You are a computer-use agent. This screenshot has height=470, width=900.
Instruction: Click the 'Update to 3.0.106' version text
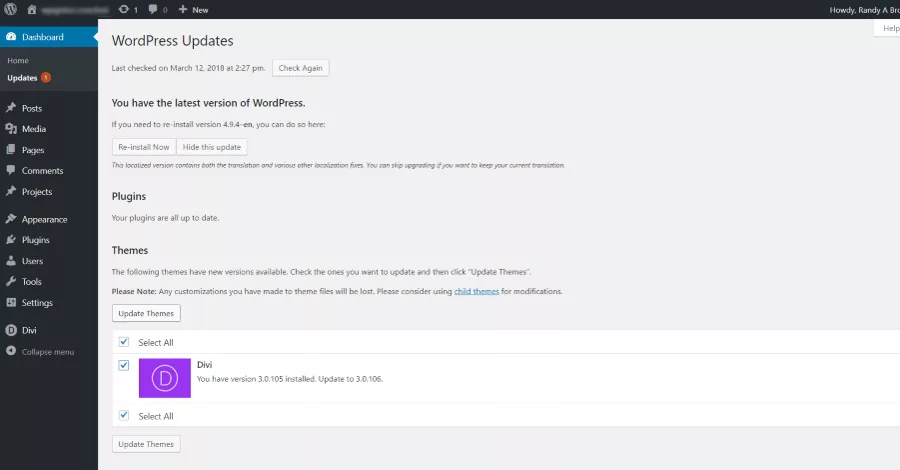tap(350, 379)
